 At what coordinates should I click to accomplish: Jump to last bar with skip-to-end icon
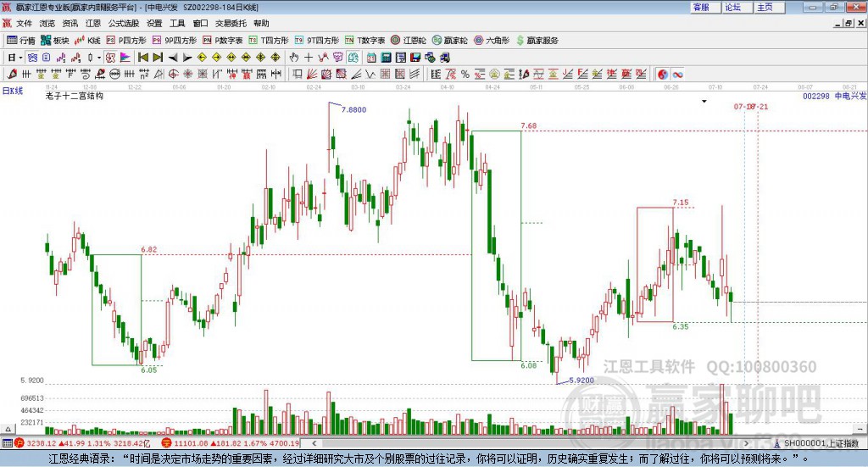coord(158,58)
